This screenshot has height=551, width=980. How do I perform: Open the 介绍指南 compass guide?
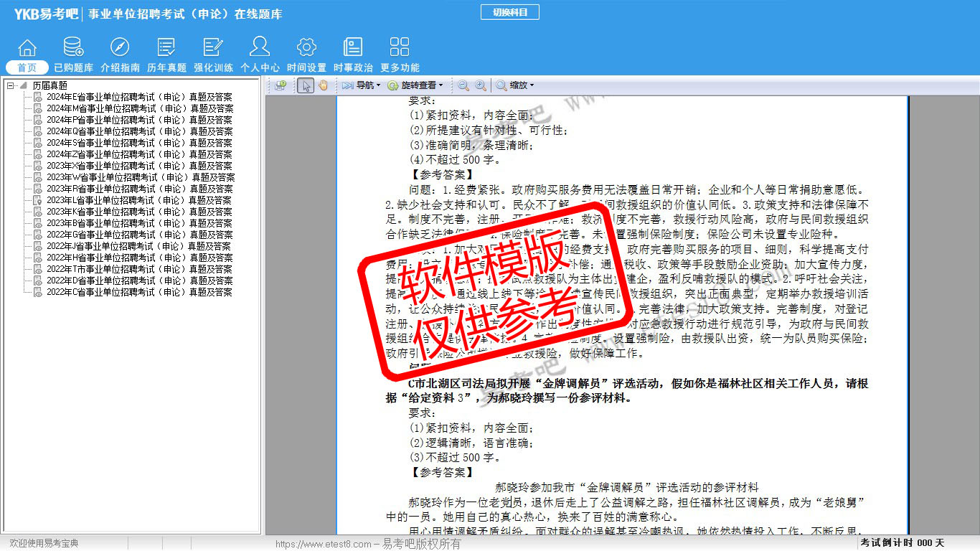[x=120, y=55]
